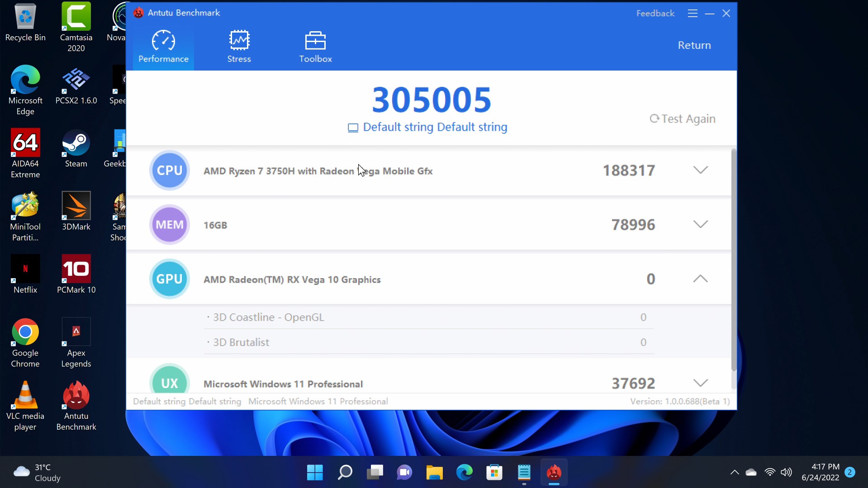The image size is (868, 488).
Task: Click the version number in status bar
Action: pos(680,402)
